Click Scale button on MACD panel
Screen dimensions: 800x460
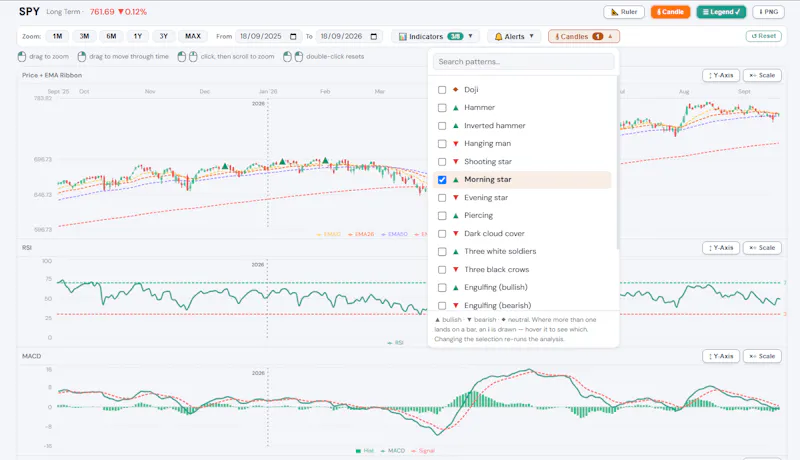[x=762, y=356]
